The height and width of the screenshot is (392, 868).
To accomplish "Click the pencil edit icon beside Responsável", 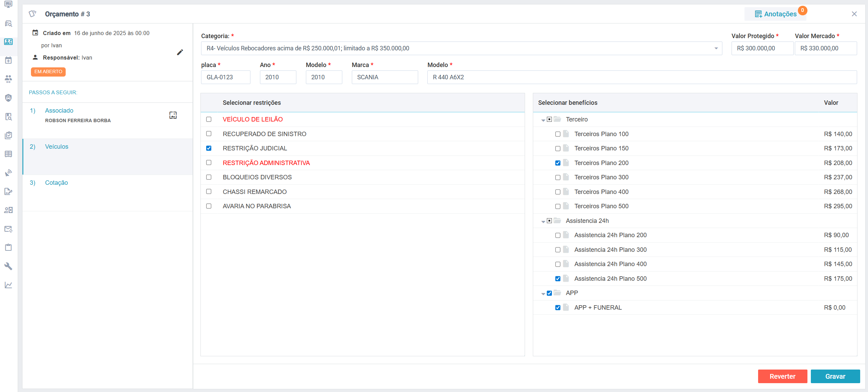I will [x=180, y=52].
